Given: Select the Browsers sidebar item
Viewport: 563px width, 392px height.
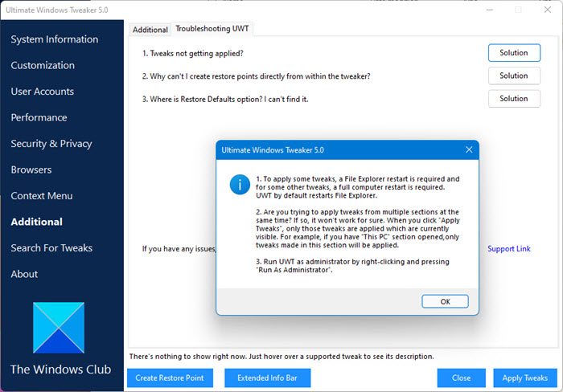Looking at the screenshot, I should coord(31,169).
